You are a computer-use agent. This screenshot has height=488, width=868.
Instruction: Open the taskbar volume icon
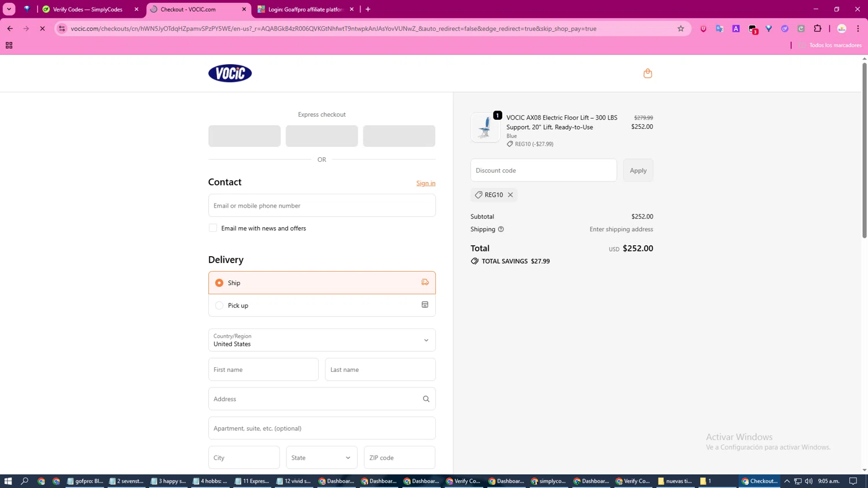pyautogui.click(x=808, y=481)
